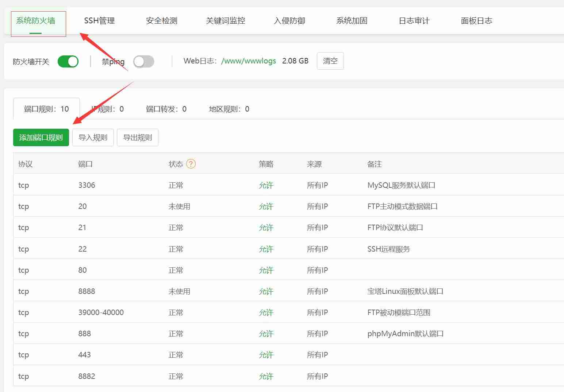Open the 状态 help question mark icon
This screenshot has height=392, width=564.
pyautogui.click(x=192, y=164)
